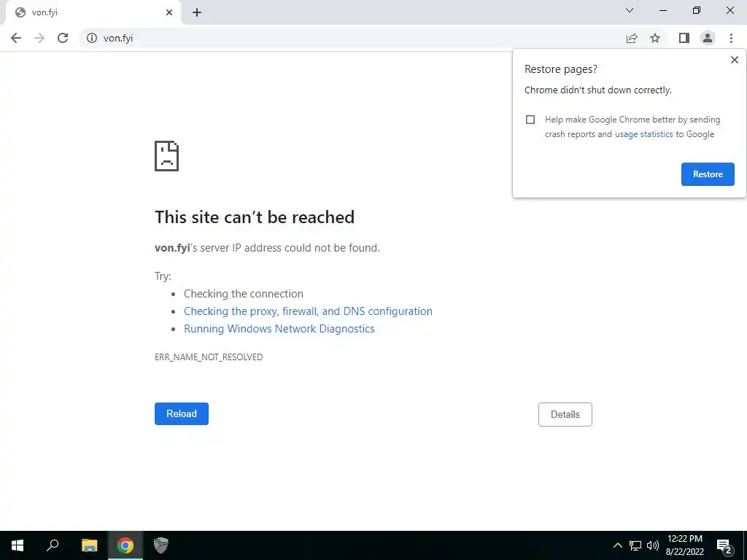The width and height of the screenshot is (747, 560).
Task: Open the network status tray icon
Action: tap(635, 545)
